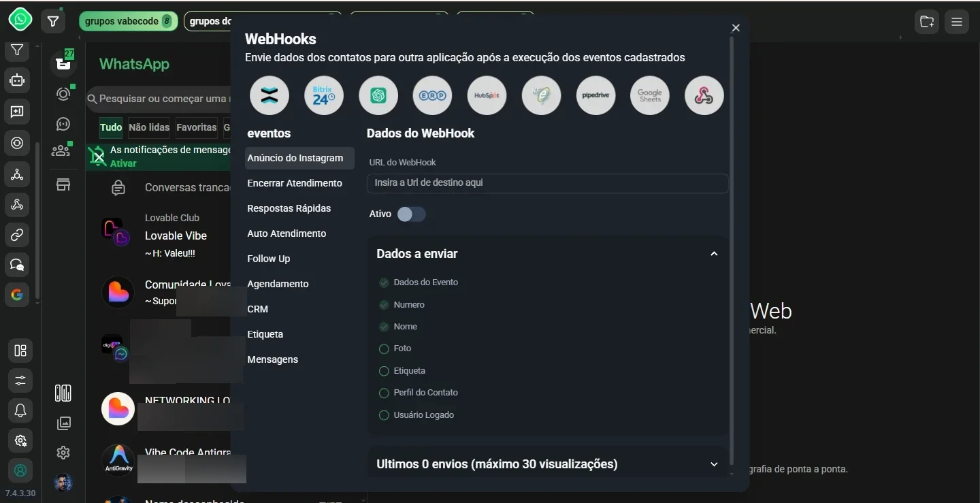Pick the HubSpot integration icon
This screenshot has height=503, width=980.
tap(487, 95)
